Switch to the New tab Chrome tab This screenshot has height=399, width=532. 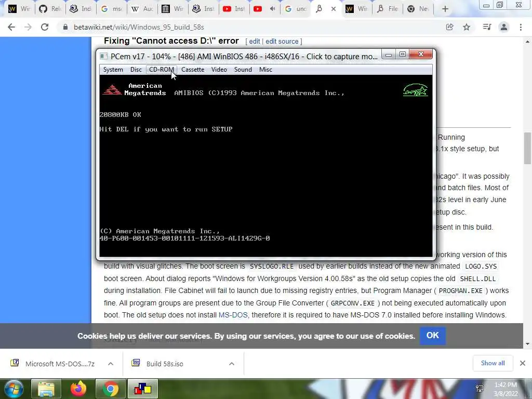(418, 9)
